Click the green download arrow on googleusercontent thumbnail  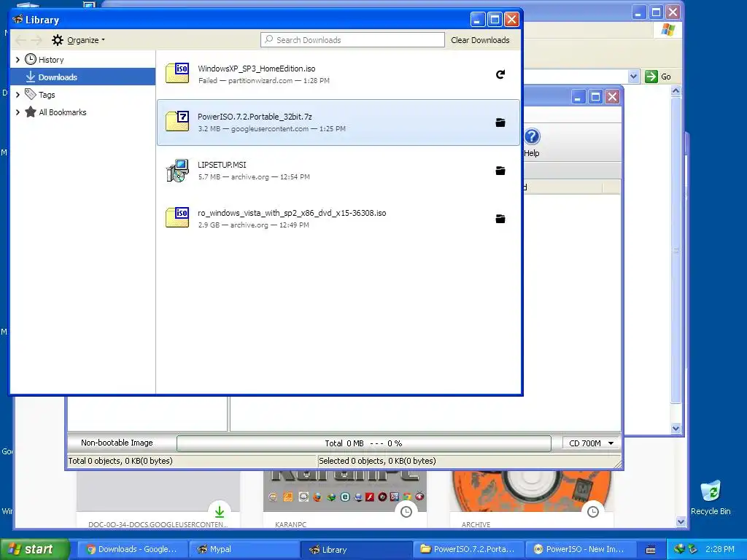click(x=219, y=512)
